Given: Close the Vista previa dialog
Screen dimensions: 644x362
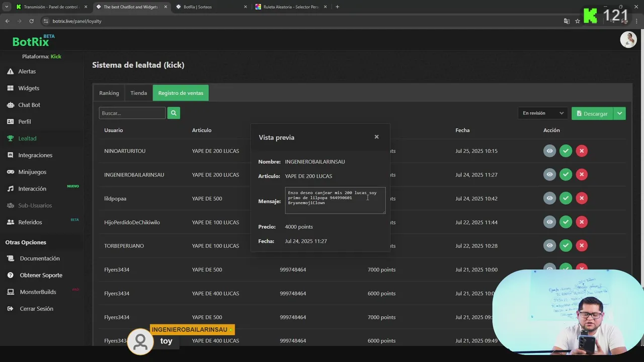Looking at the screenshot, I should coord(376,137).
